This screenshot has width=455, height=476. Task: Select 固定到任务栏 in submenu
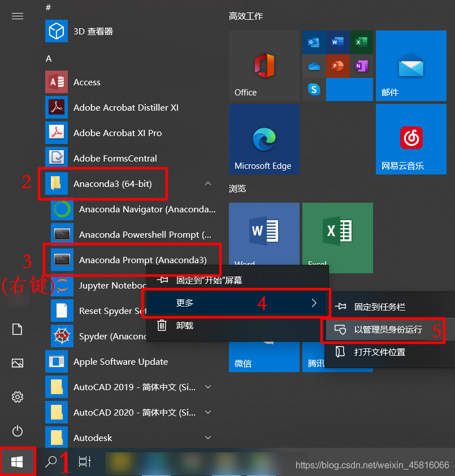(x=390, y=307)
